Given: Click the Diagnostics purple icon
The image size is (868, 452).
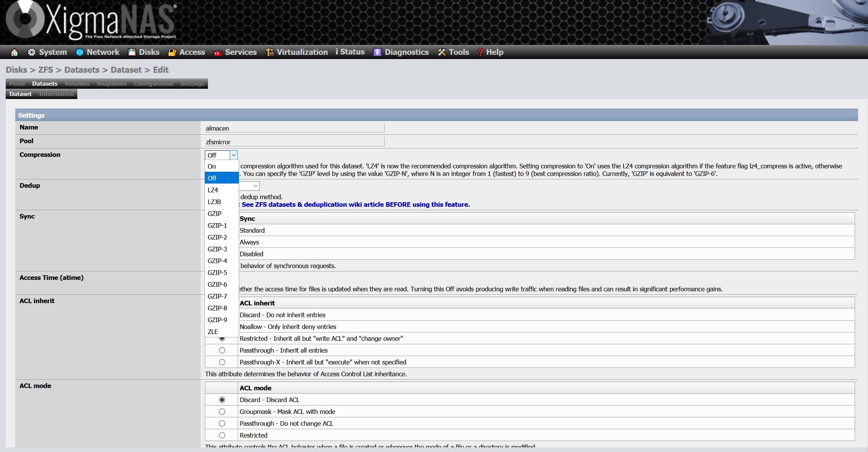Looking at the screenshot, I should [377, 52].
